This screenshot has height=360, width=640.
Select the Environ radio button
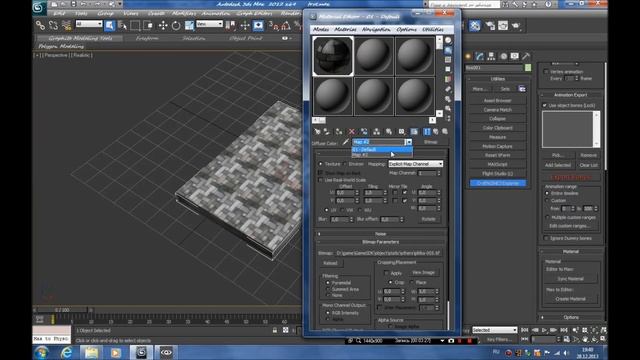[345, 164]
